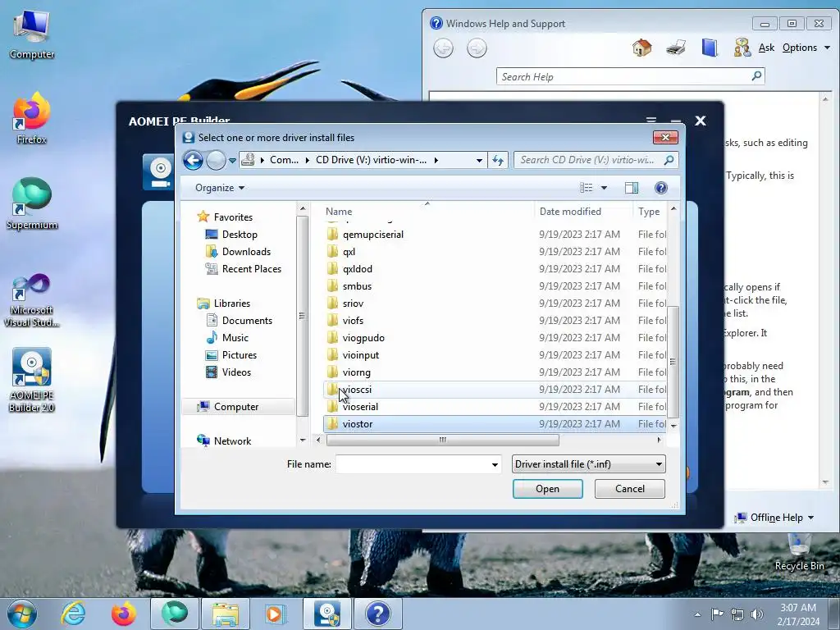
Task: Select the vioscsi folder
Action: pos(495,390)
